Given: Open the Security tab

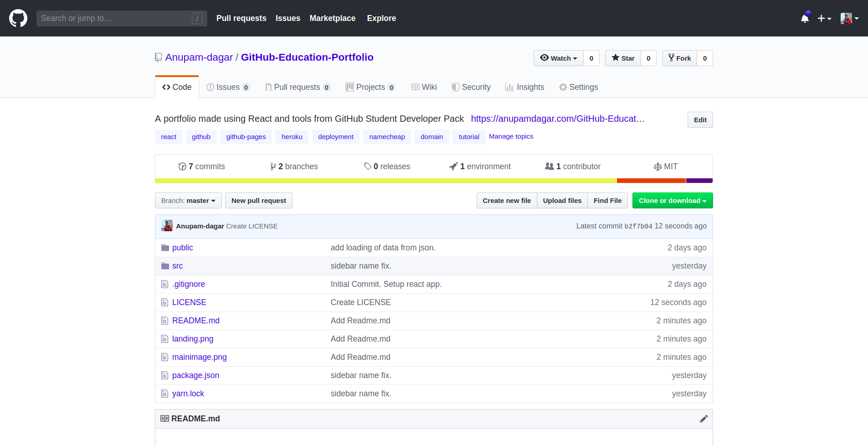Looking at the screenshot, I should (471, 87).
